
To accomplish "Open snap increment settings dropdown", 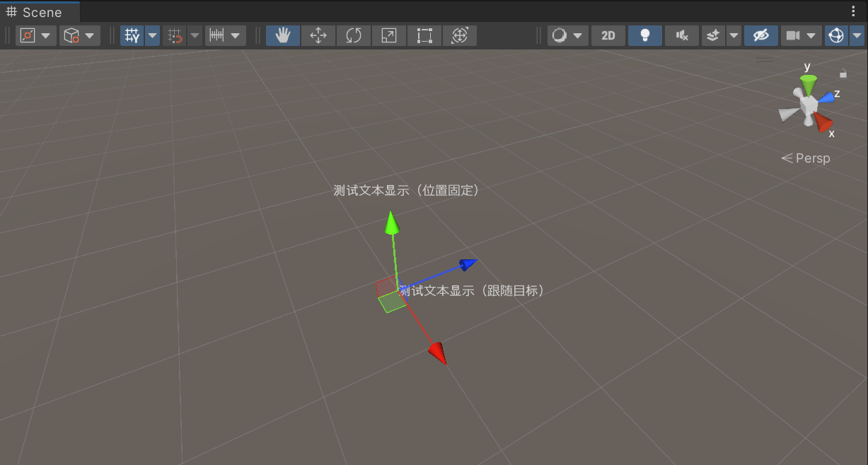I will pyautogui.click(x=225, y=35).
